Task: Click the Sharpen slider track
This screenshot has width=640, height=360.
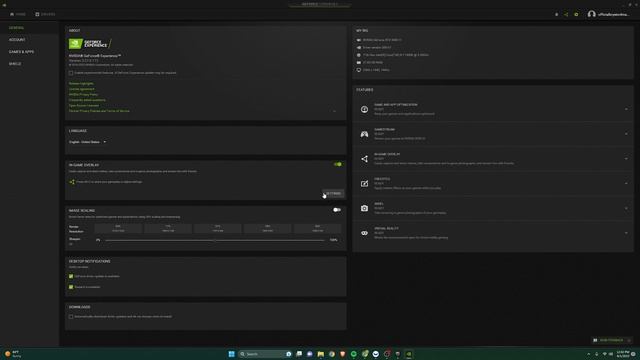Action: tap(215, 240)
